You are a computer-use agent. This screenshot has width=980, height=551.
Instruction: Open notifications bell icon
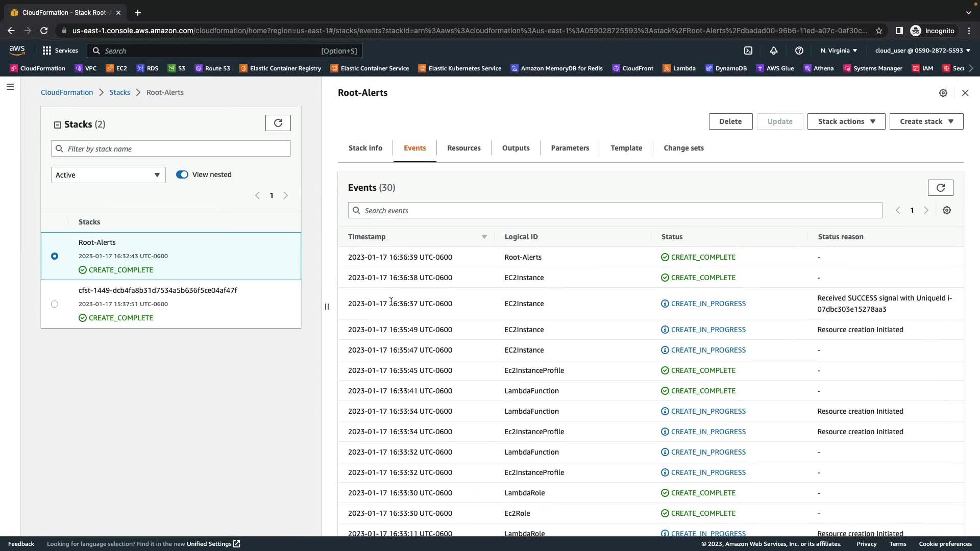(774, 51)
